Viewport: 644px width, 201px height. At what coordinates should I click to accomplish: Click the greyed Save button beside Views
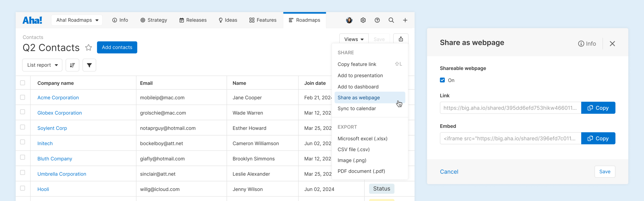click(379, 39)
